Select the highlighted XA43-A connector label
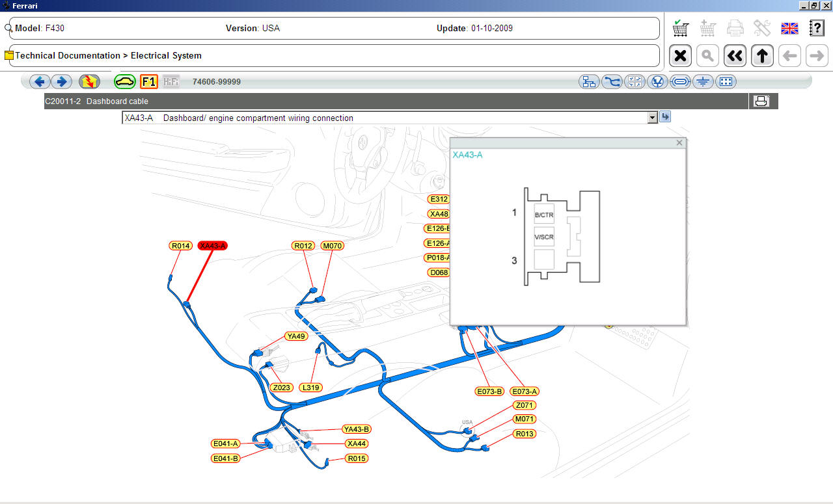The width and height of the screenshot is (833, 504). point(213,246)
